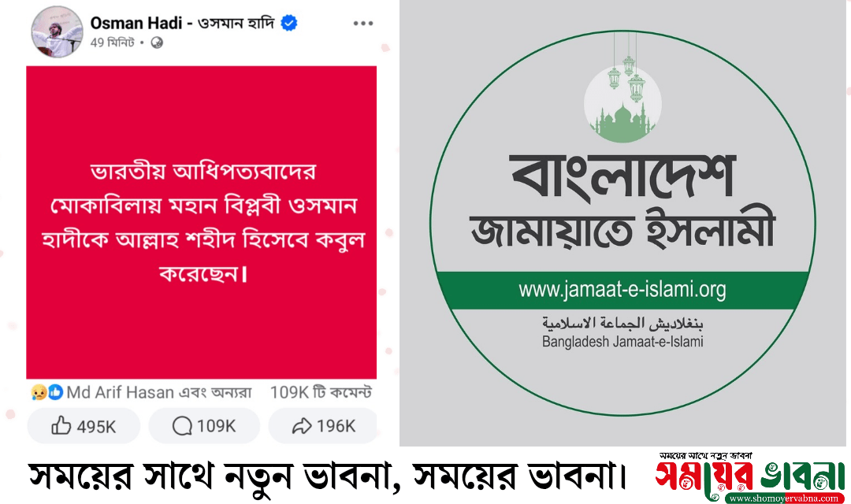This screenshot has width=851, height=504.
Task: Open www.shomoyervabna.com link
Action: pos(786,498)
